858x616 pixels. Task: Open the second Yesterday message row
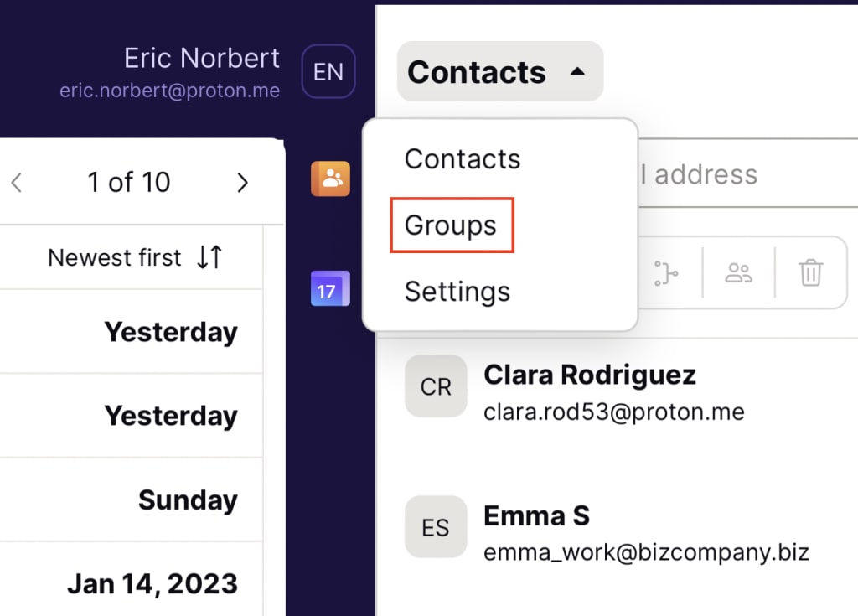[x=132, y=417]
